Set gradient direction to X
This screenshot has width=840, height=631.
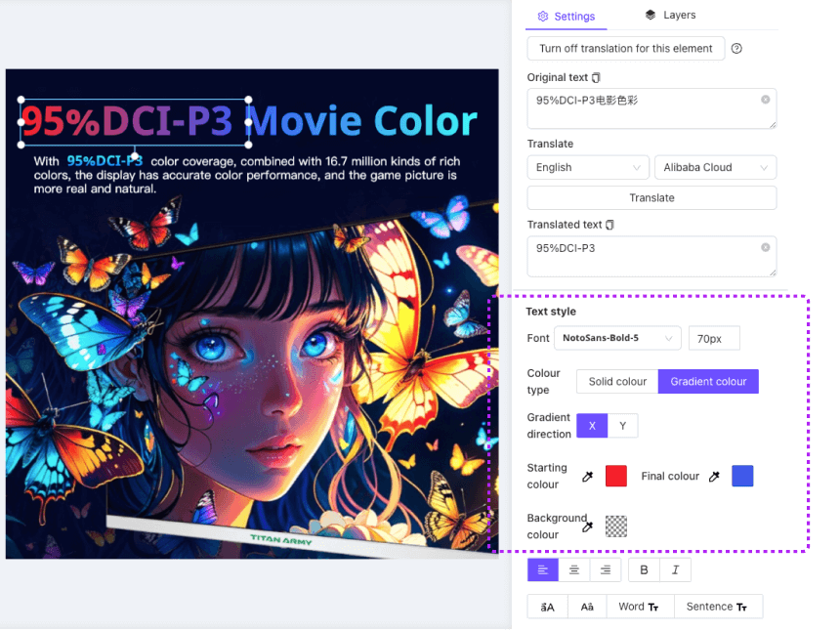click(592, 426)
